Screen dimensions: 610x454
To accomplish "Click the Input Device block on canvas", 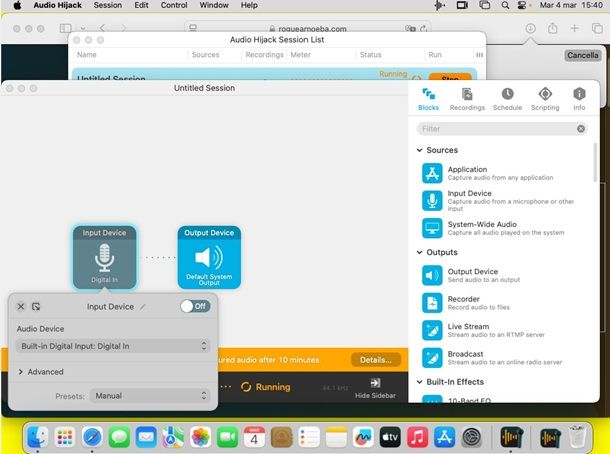I will coord(104,257).
